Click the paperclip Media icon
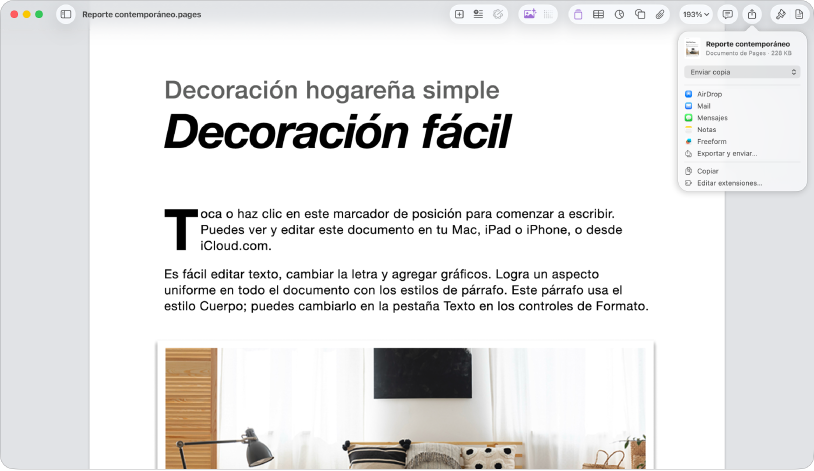 coord(660,15)
